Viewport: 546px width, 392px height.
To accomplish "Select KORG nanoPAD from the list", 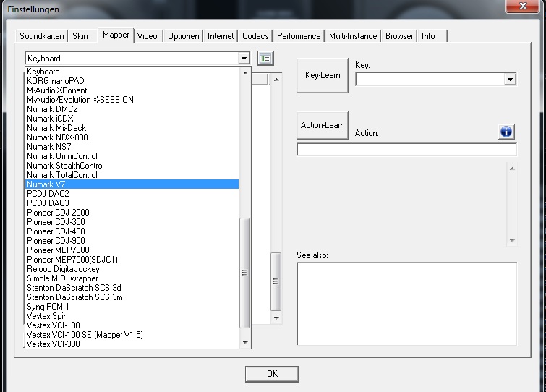I will point(132,81).
